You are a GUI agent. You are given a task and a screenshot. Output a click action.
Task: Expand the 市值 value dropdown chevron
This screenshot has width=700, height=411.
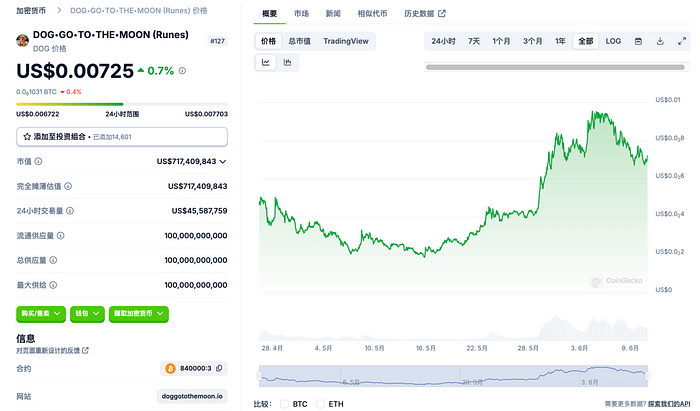[223, 161]
